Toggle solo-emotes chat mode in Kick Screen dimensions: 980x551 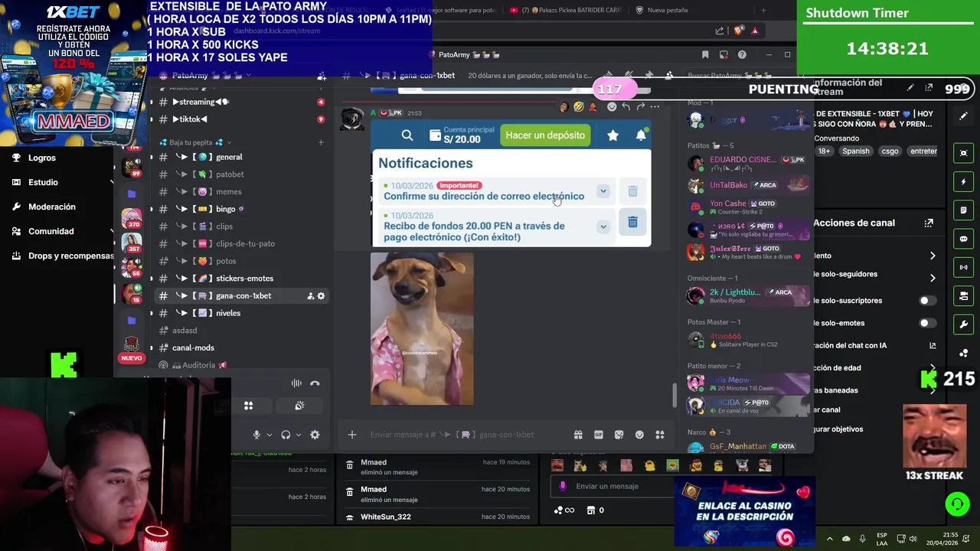(x=927, y=323)
